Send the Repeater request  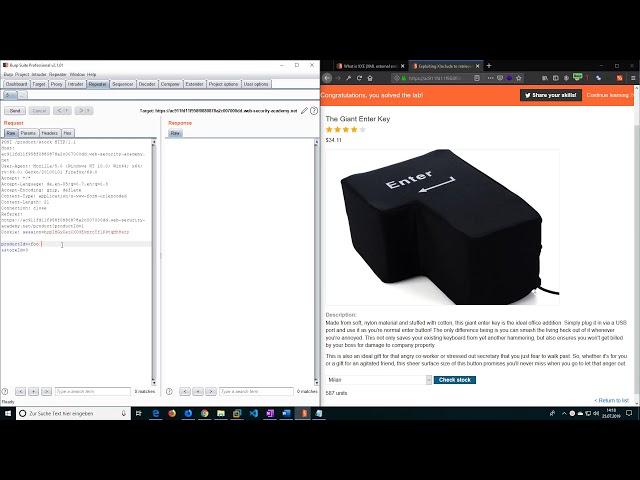tap(15, 111)
